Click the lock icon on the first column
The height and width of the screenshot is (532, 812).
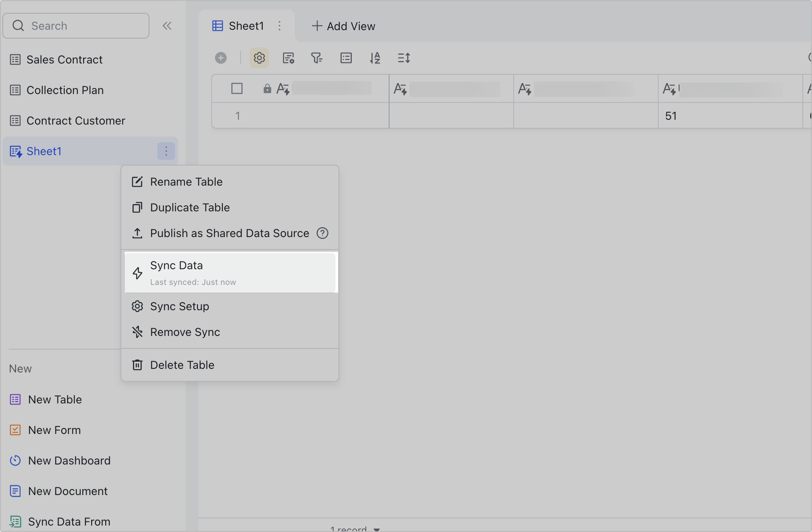click(x=267, y=88)
